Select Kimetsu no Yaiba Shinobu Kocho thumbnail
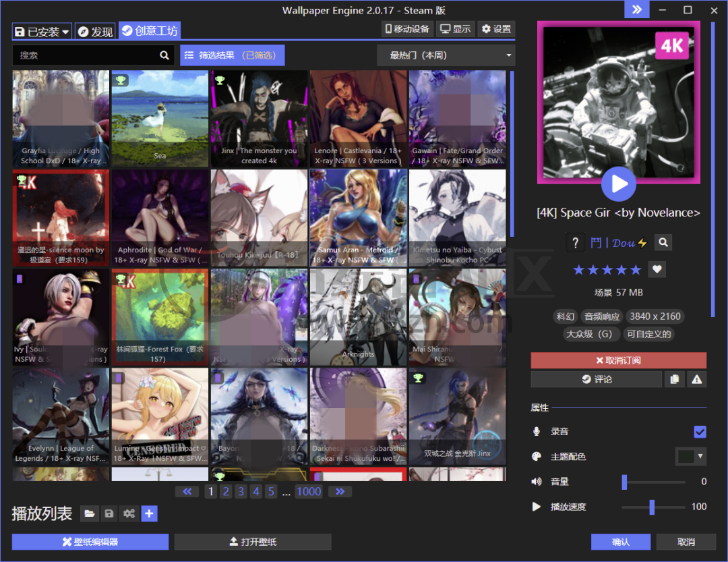Image resolution: width=728 pixels, height=562 pixels. point(457,218)
